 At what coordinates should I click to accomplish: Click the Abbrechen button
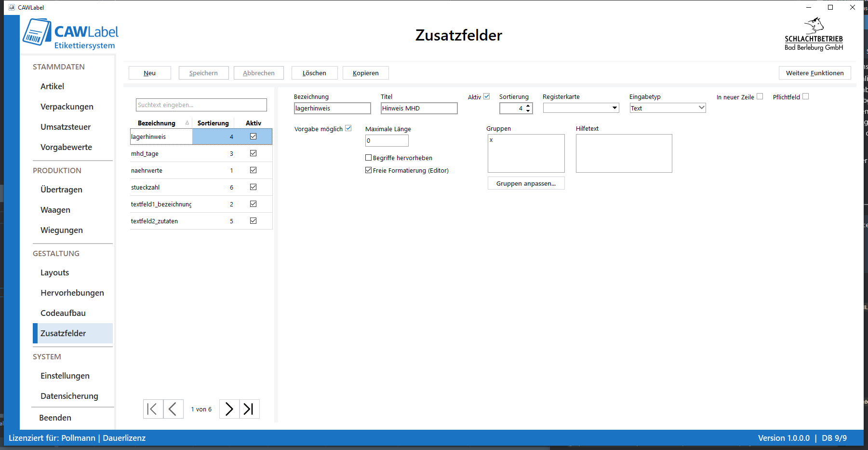tap(259, 73)
